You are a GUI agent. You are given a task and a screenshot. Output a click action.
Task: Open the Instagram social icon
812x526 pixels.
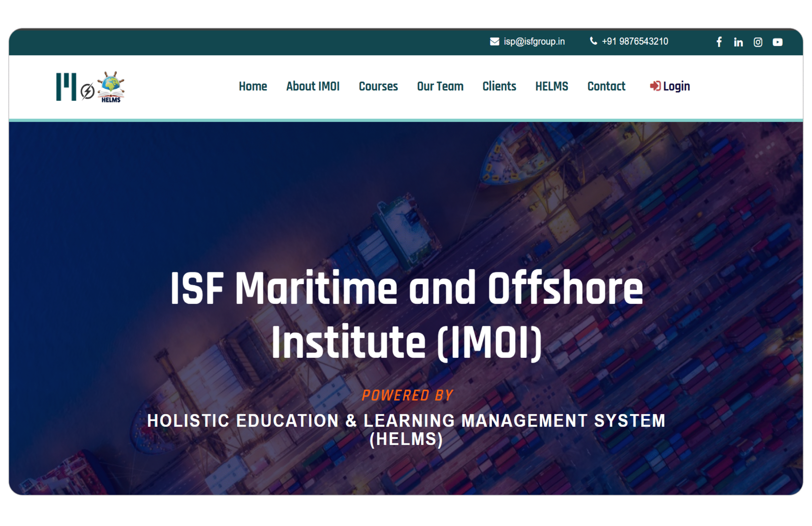[x=758, y=42]
